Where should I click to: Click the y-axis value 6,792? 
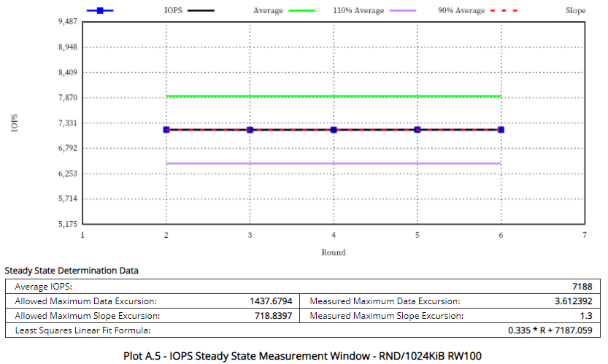(68, 148)
